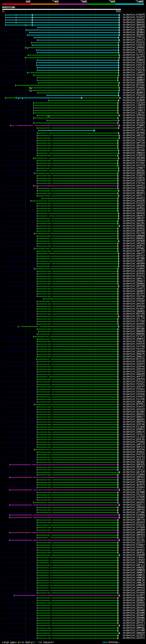The image size is (146, 644).
Task: Click hit label UniRef100_C6T529
Action: (134, 138)
